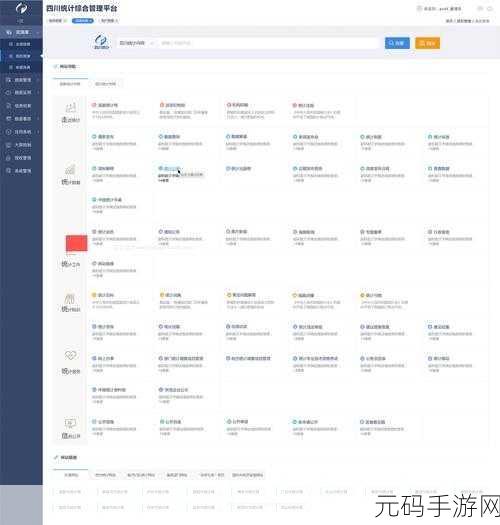This screenshot has width=500, height=525.
Task: Click the last icon at the header's far right
Action: pos(490,9)
